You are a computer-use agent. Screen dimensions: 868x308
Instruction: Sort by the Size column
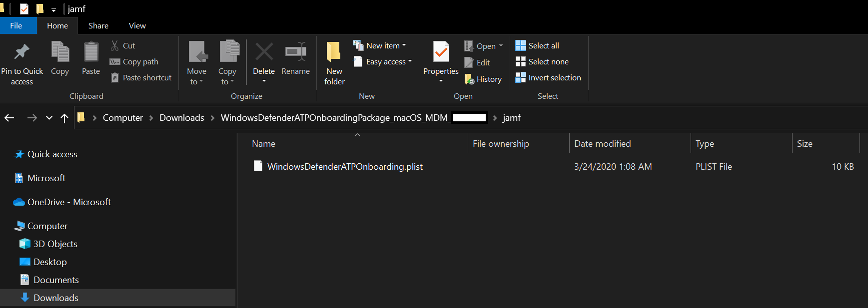[x=826, y=143]
